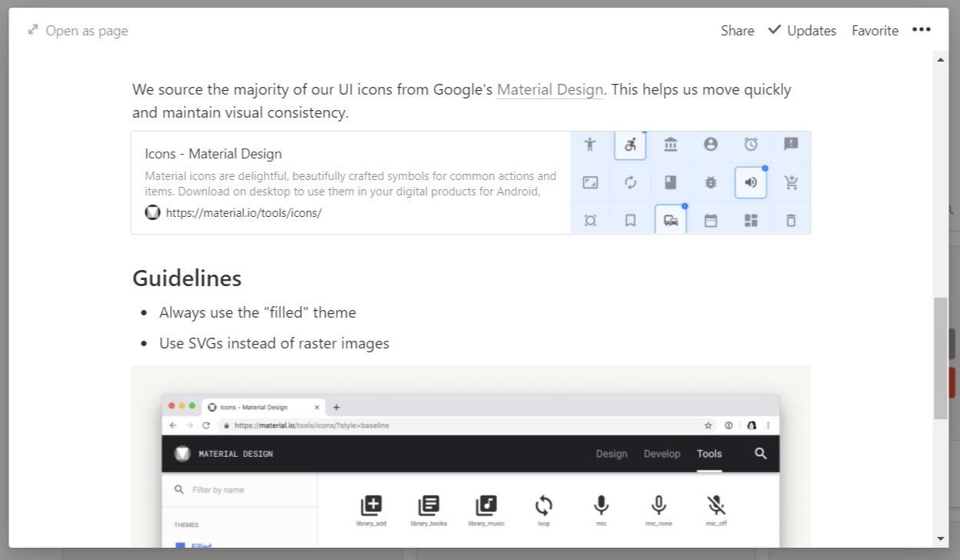Click the car and truck icon in bookmark preview
The image size is (960, 560).
(671, 220)
